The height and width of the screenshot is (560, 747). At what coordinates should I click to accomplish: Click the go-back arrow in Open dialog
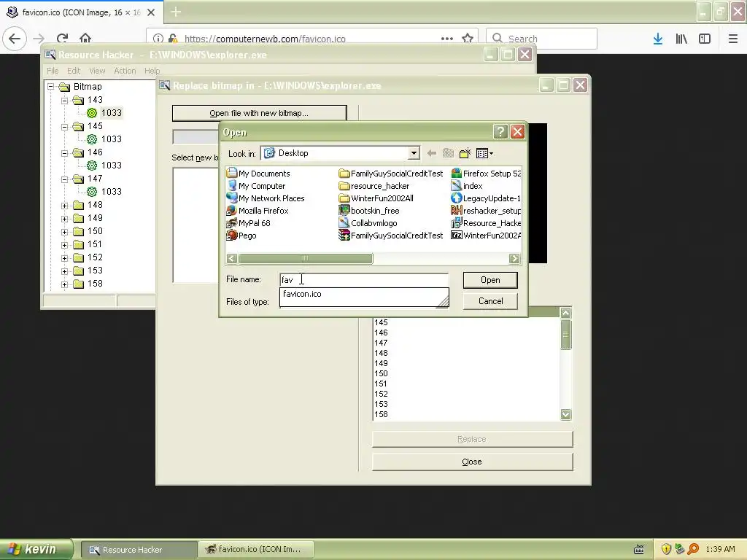pos(432,153)
